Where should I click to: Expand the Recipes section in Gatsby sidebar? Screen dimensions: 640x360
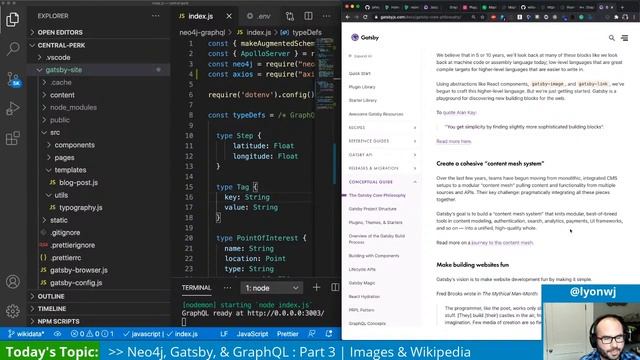point(382,128)
